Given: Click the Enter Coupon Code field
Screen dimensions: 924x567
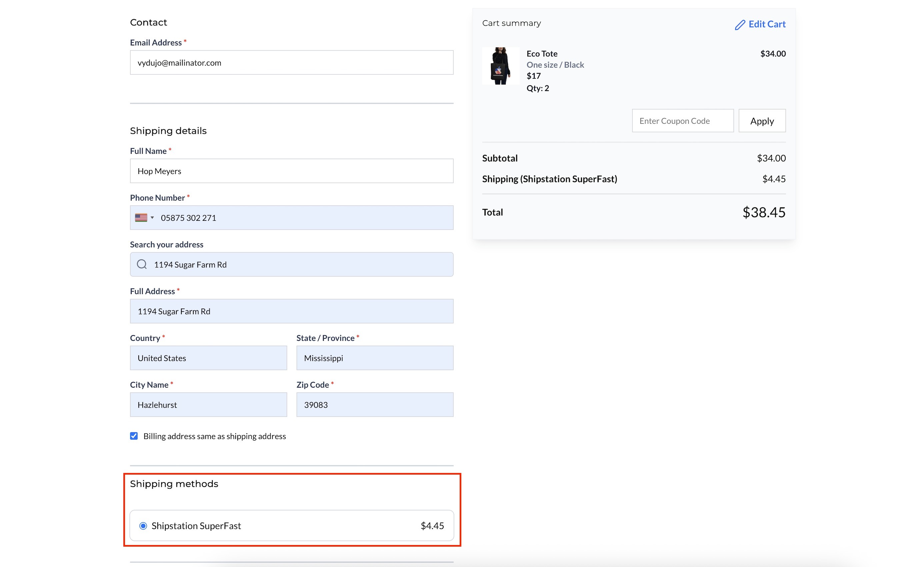Looking at the screenshot, I should 683,121.
